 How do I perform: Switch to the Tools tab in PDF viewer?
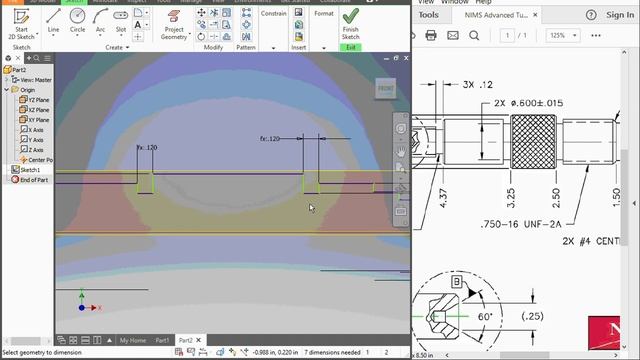coord(429,15)
